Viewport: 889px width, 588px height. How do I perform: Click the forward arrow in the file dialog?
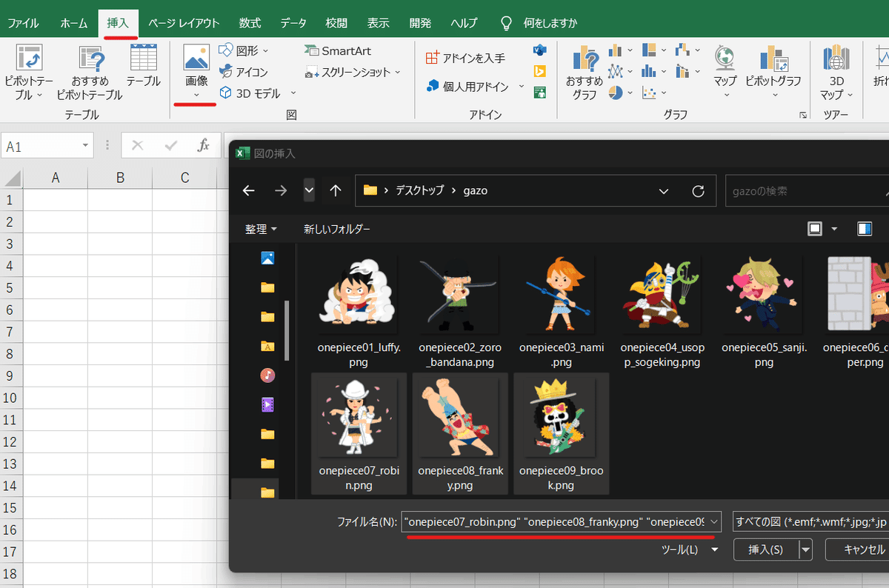(x=281, y=190)
